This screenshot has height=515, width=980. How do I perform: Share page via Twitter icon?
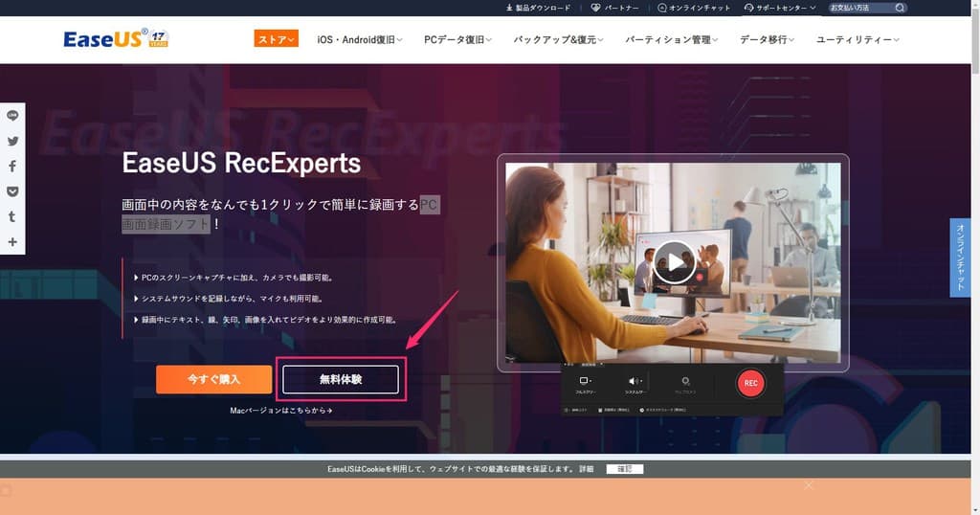pos(12,142)
